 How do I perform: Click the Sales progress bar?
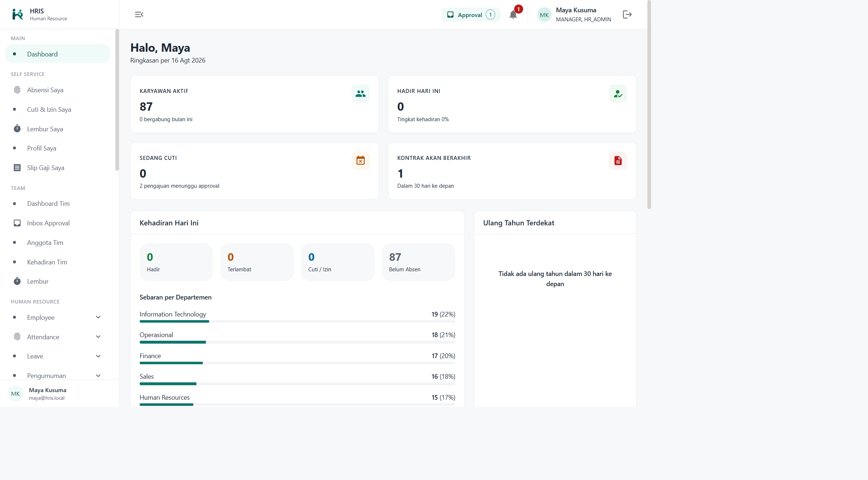pos(297,384)
